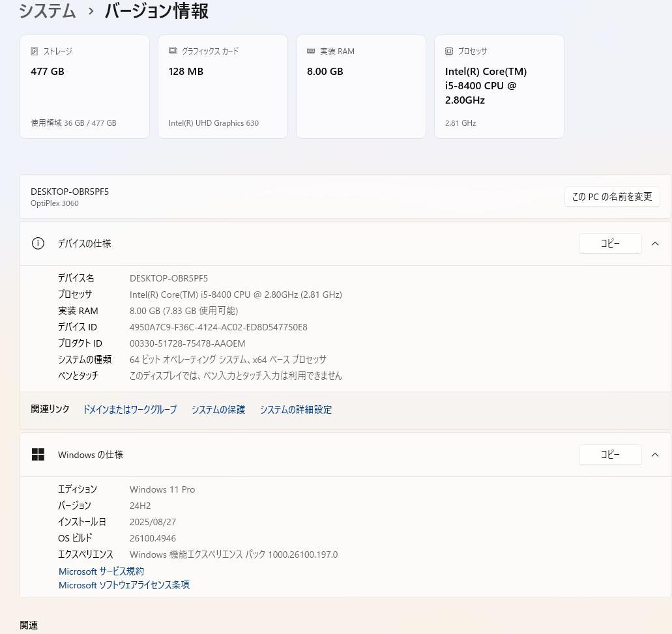672x634 pixels.
Task: Select the DESKTOP-OBR5PF5 device name header
Action: click(70, 192)
